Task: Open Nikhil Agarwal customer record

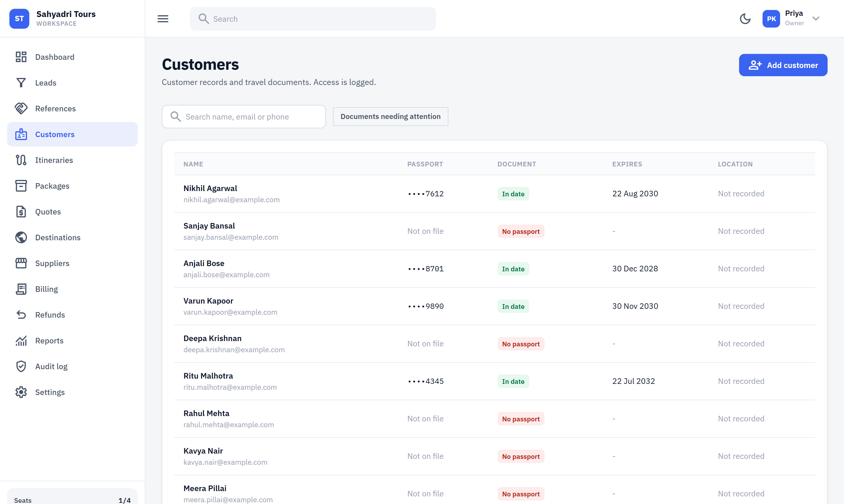Action: coord(494,194)
